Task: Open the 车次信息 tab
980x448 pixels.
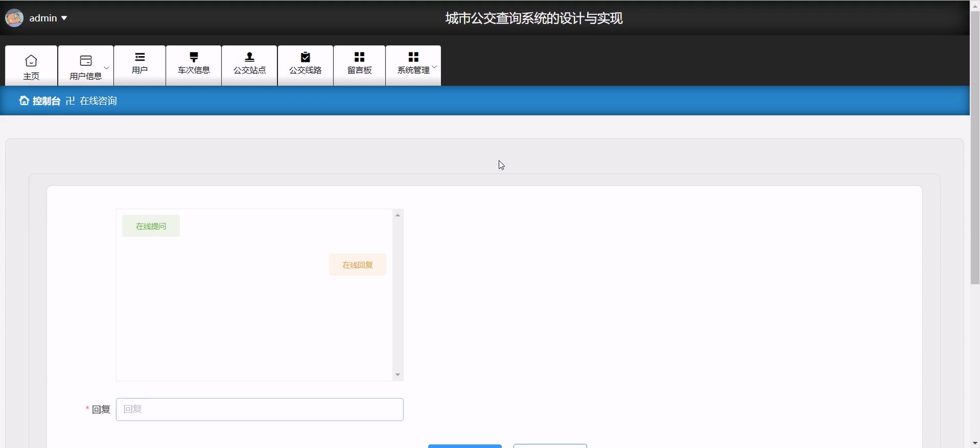Action: [194, 66]
